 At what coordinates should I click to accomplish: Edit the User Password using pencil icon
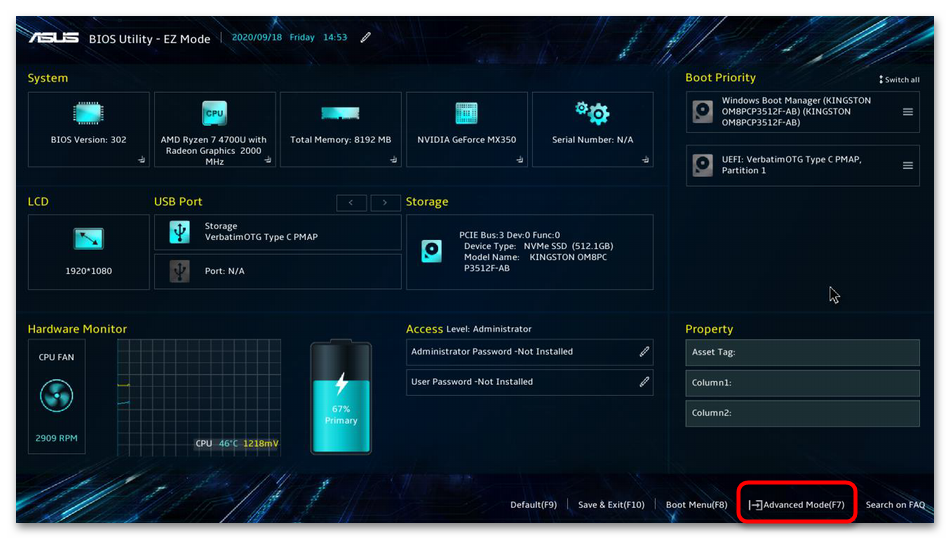(x=644, y=382)
